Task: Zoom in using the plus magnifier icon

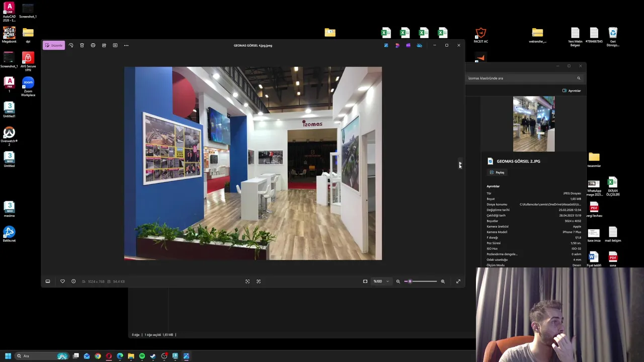Action: [443, 282]
